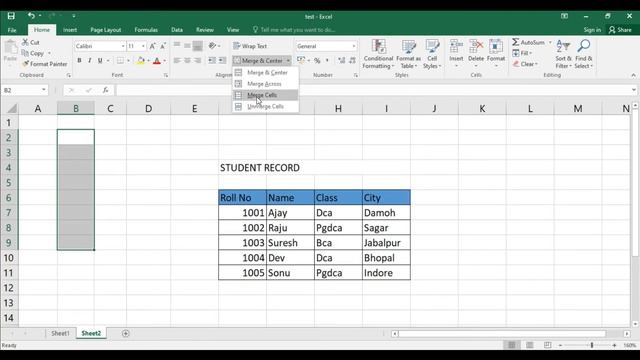Toggle Underline formatting
Viewport: 640px width, 360px height.
[x=100, y=60]
